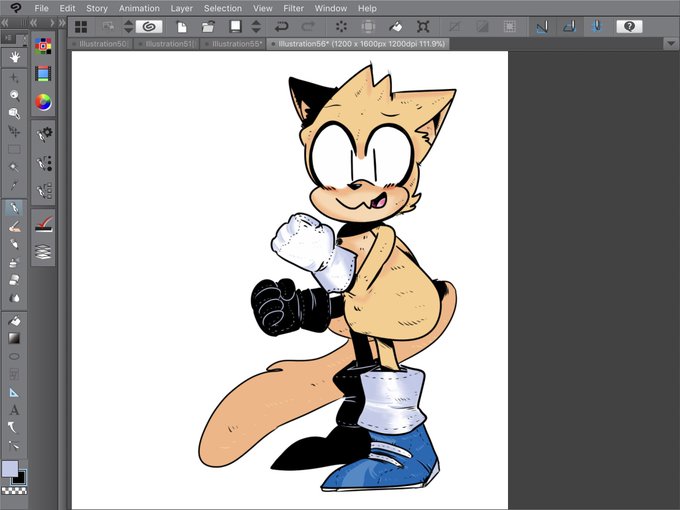Open the stacked Layers panel icon
This screenshot has height=510, width=680.
point(43,252)
